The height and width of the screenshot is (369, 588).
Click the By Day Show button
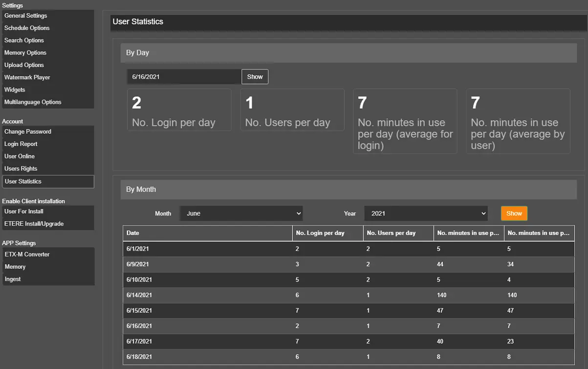coord(255,77)
